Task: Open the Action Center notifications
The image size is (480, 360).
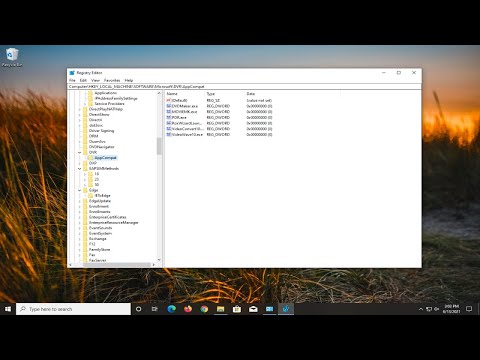Action: coord(469,309)
